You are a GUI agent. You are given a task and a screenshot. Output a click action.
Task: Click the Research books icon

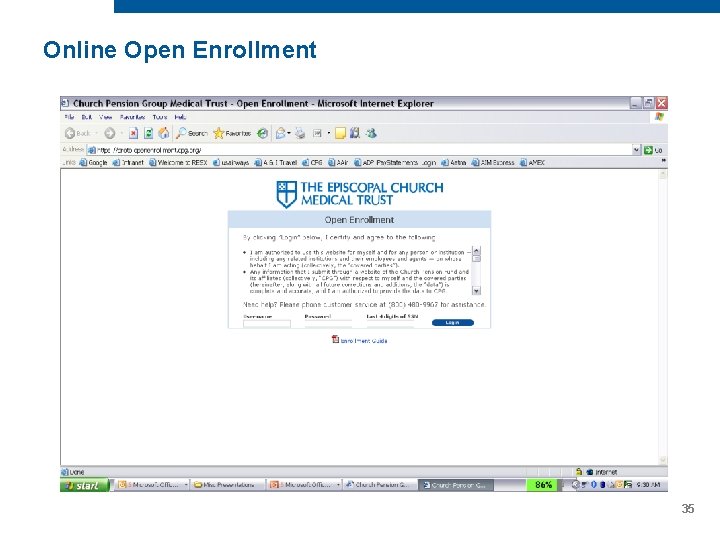point(354,133)
